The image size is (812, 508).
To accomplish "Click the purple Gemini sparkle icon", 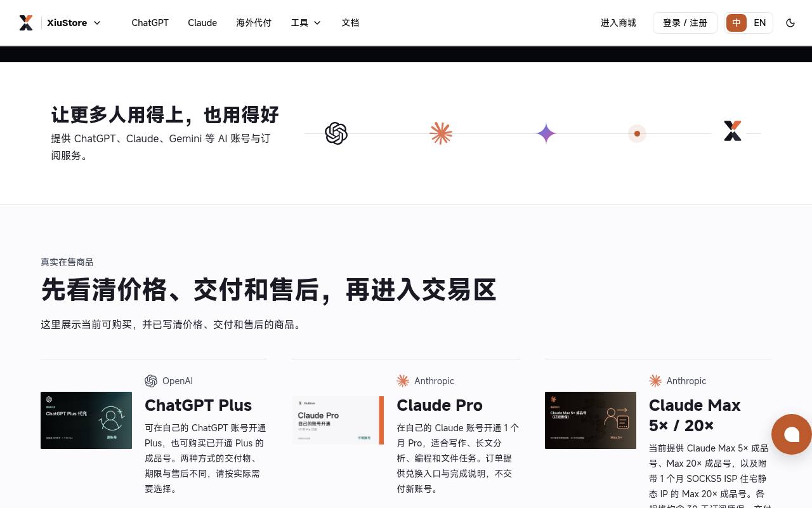I will click(x=546, y=133).
